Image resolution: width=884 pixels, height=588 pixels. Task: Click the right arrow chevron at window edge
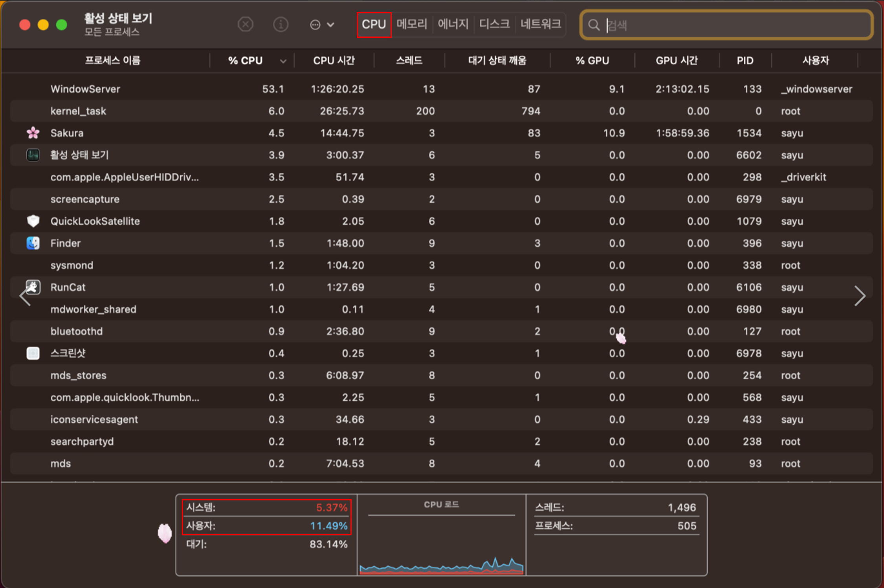pyautogui.click(x=860, y=296)
